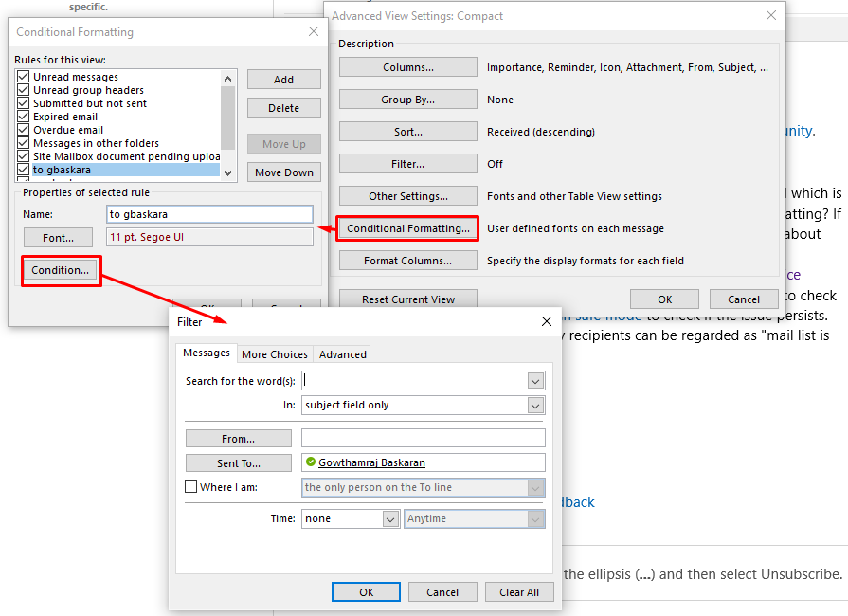Close the Advanced View Settings dialog
Viewport: 848px width, 616px height.
771,15
